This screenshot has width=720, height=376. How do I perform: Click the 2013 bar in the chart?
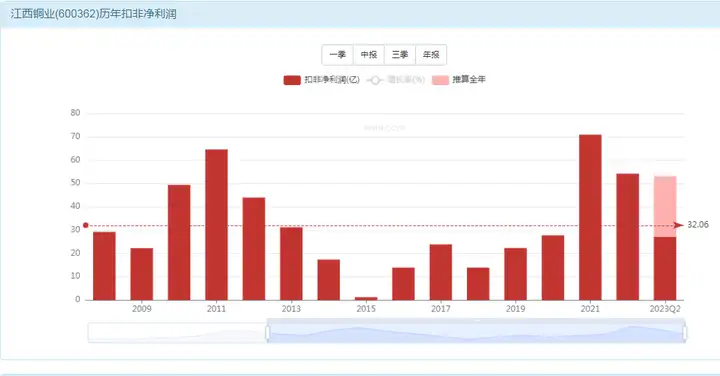point(291,264)
